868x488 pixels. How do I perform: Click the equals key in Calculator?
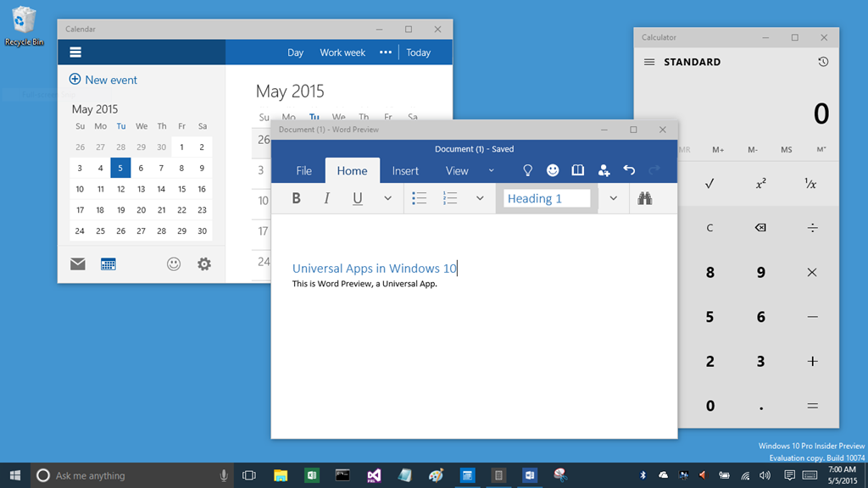click(812, 406)
